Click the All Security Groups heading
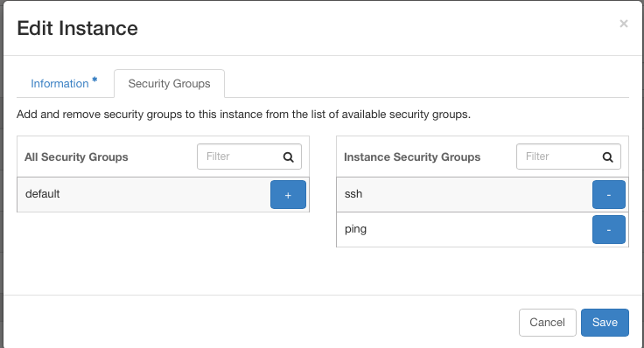644x348 pixels. click(x=76, y=157)
